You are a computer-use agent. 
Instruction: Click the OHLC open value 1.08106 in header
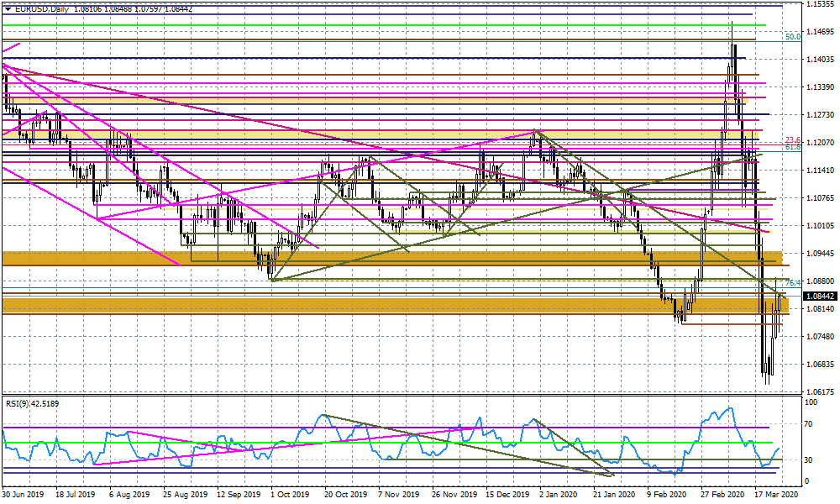click(x=86, y=9)
